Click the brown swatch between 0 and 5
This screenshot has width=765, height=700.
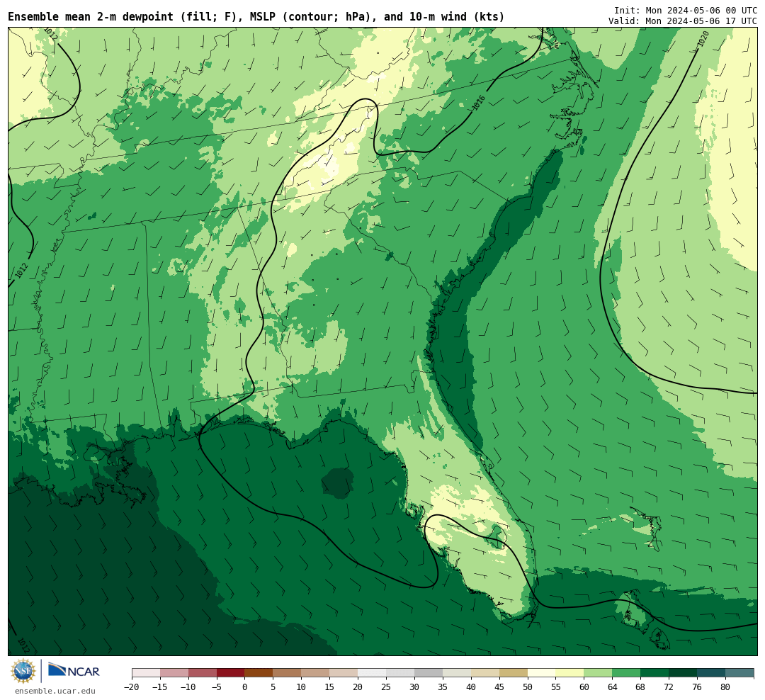259,673
